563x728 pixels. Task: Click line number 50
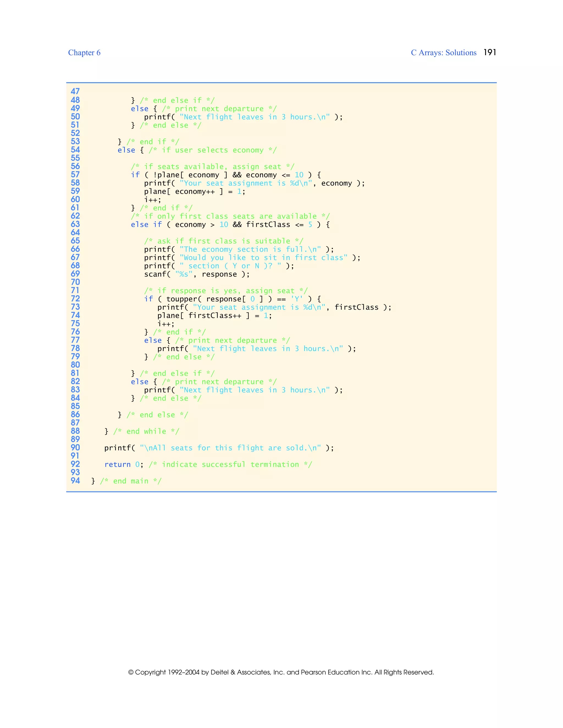(x=75, y=117)
